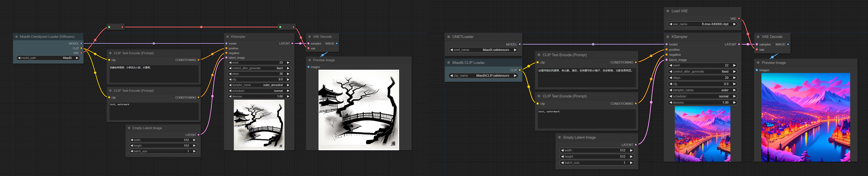868x176 pixels.
Task: Click the right arrow next to ft-mse-840000.ckpt
Action: coord(735,24)
